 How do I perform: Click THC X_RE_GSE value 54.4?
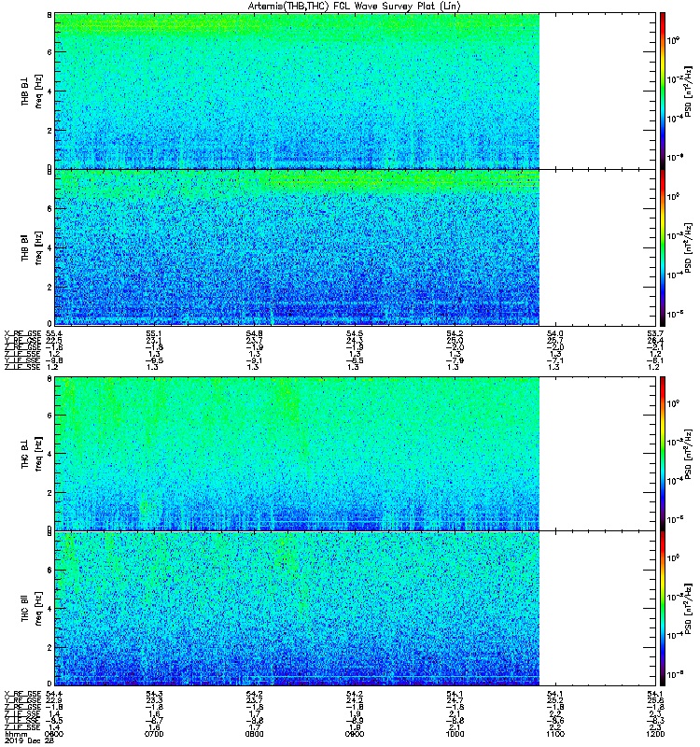tap(54, 694)
